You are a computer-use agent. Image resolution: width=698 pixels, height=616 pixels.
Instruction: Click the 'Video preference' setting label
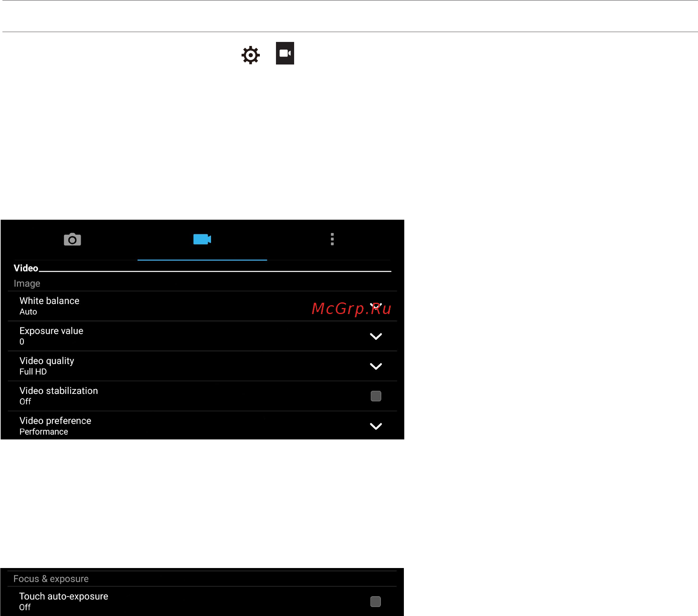point(55,421)
